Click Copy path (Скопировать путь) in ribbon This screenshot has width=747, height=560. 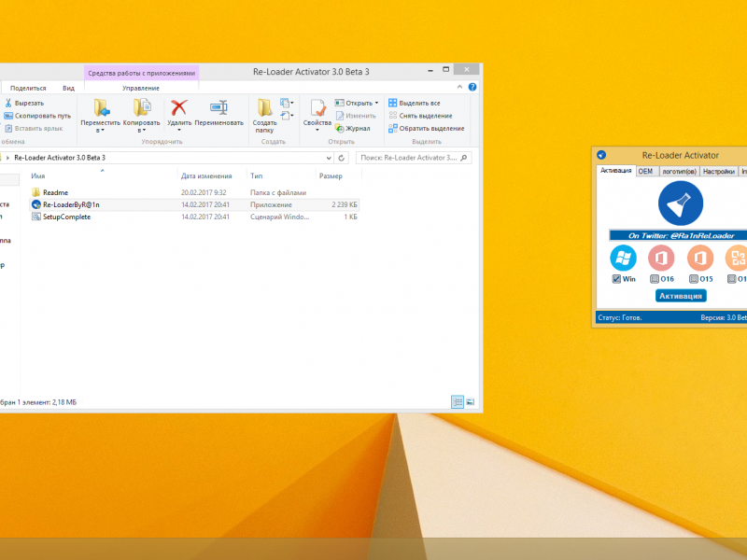pos(37,116)
